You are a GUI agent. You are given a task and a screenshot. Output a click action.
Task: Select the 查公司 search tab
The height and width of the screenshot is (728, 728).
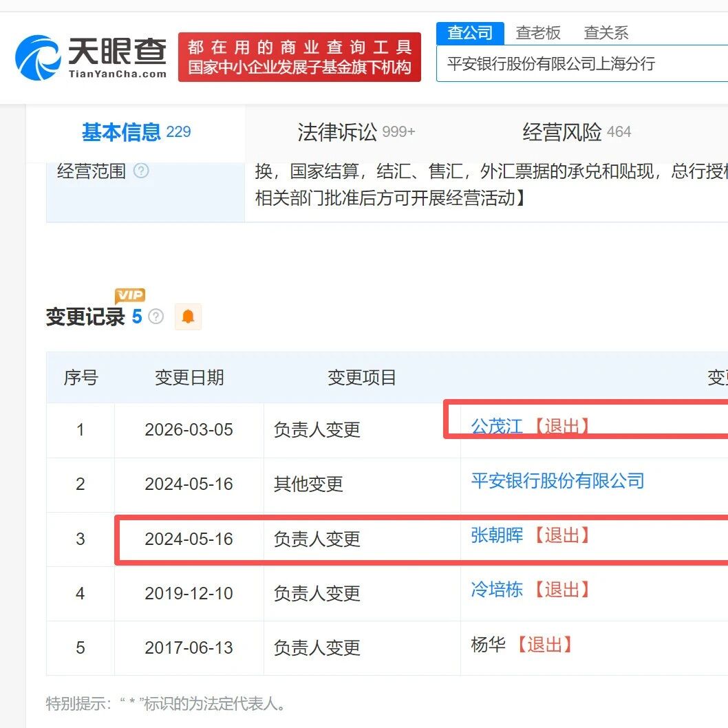(x=470, y=33)
